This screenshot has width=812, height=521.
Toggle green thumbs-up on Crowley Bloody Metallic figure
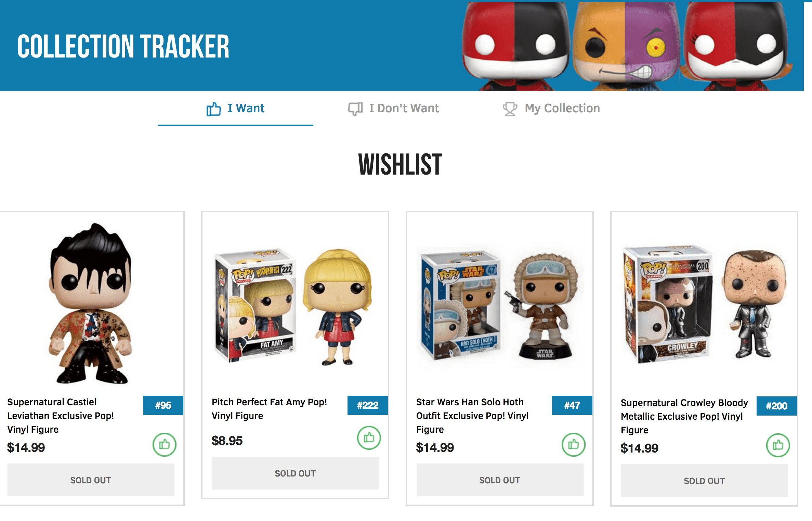click(778, 445)
